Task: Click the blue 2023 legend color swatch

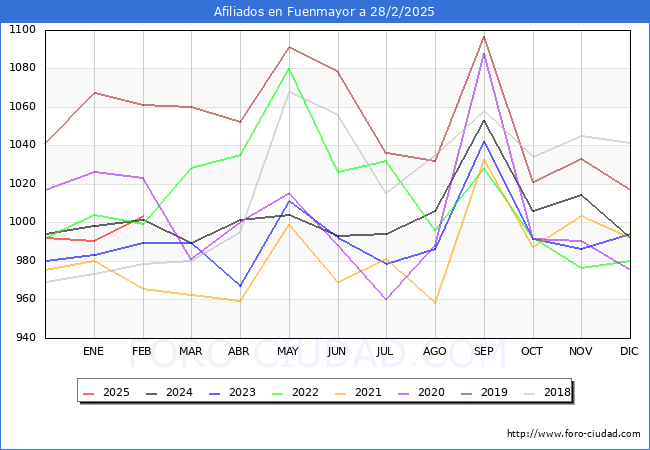Action: click(x=215, y=393)
